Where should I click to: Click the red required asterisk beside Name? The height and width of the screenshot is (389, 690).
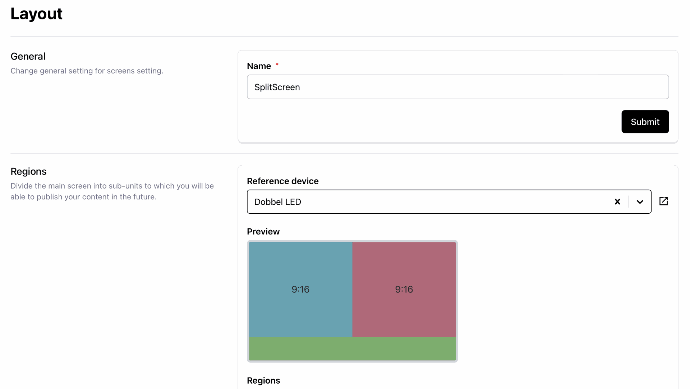277,65
